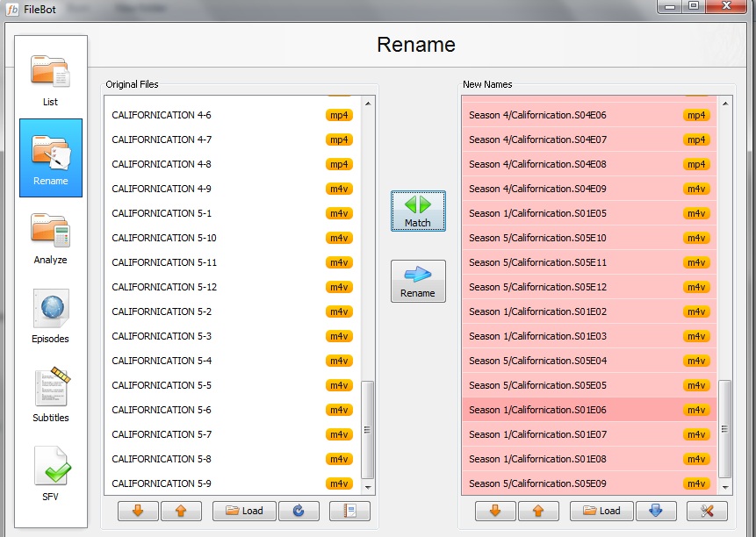Image resolution: width=756 pixels, height=537 pixels.
Task: Select new name Californication.S05E10
Action: click(590, 238)
